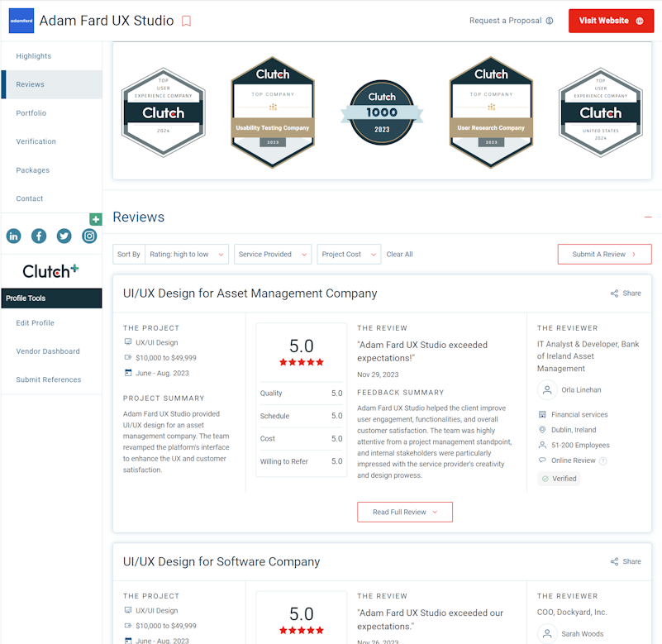Click the Verified badge for Orla Linehan

[559, 479]
